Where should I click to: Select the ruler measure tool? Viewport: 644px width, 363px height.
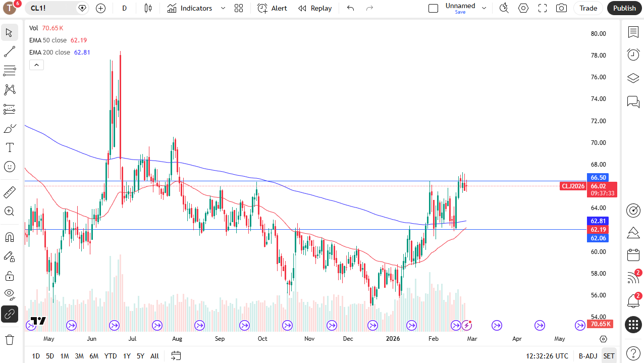tap(9, 192)
